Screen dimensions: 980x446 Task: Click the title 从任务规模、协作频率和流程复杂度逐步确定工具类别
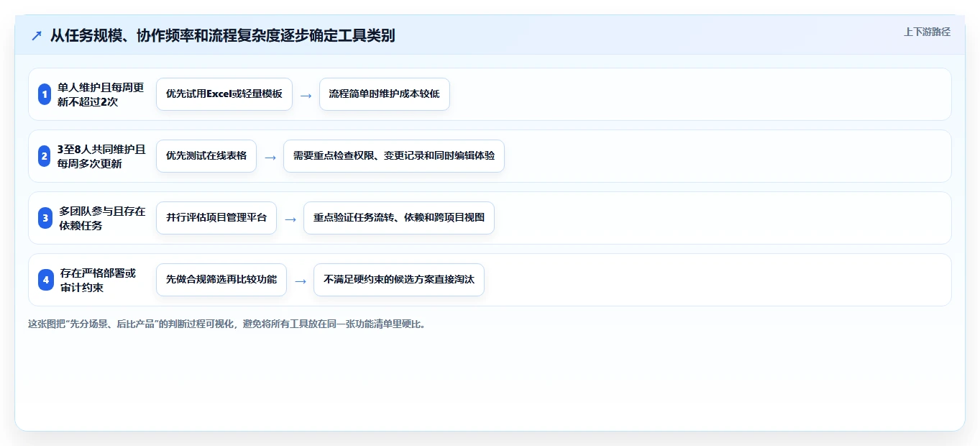coord(222,35)
